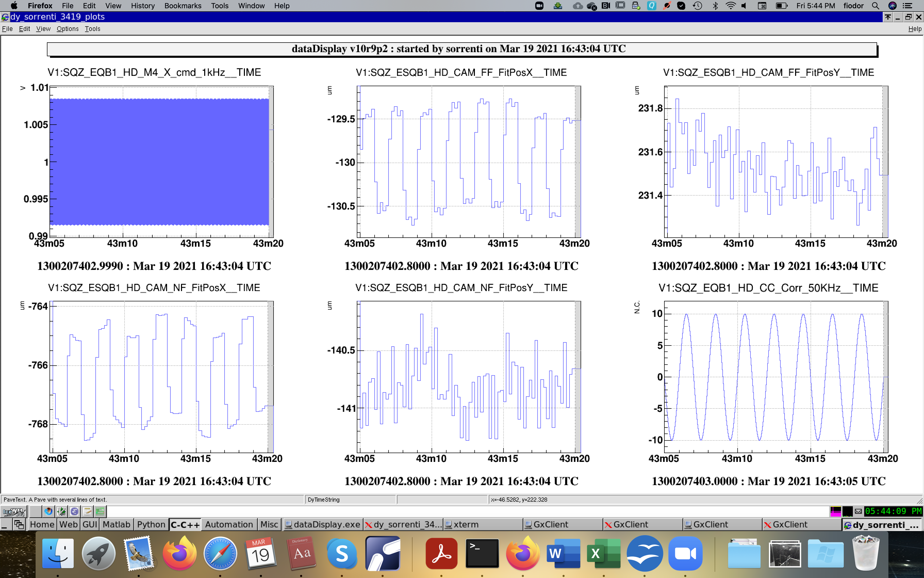Launch Skype from the Dock
This screenshot has width=924, height=578.
[342, 553]
